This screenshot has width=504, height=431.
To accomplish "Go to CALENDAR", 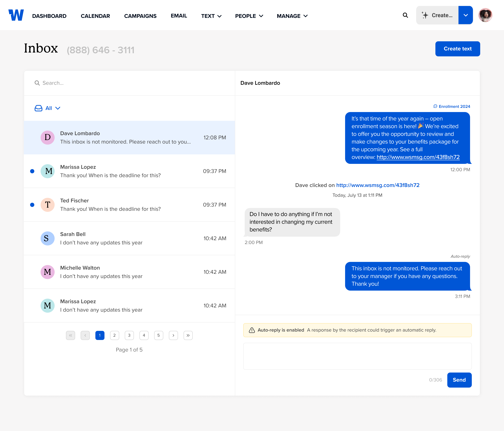I will click(x=95, y=16).
